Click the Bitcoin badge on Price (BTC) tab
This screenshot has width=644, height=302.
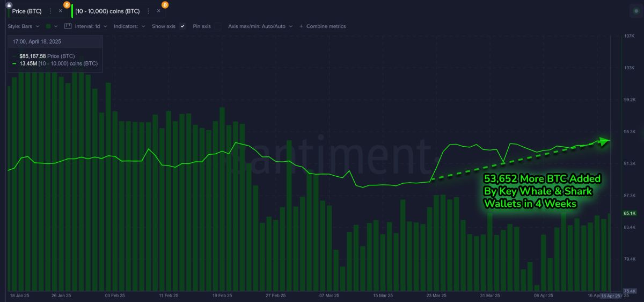pos(67,5)
